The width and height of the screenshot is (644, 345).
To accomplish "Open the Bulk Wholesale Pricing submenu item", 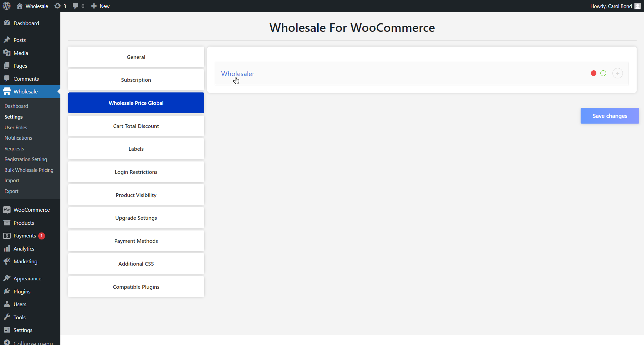I will pyautogui.click(x=29, y=170).
